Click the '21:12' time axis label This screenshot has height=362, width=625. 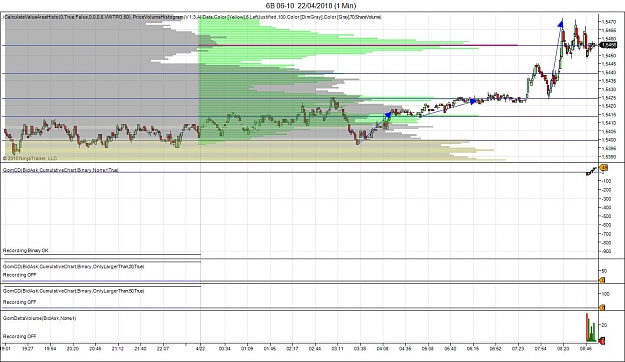pyautogui.click(x=118, y=348)
